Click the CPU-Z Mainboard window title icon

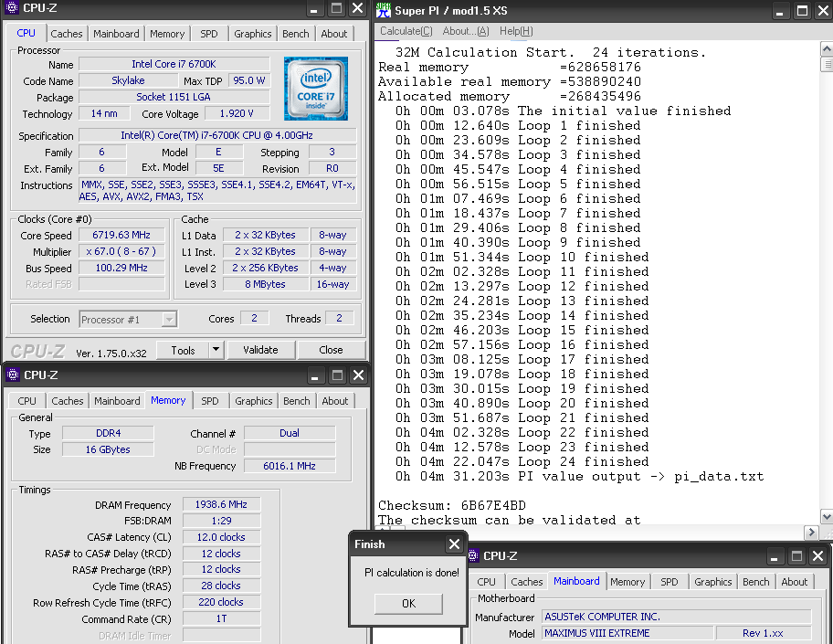pos(473,555)
